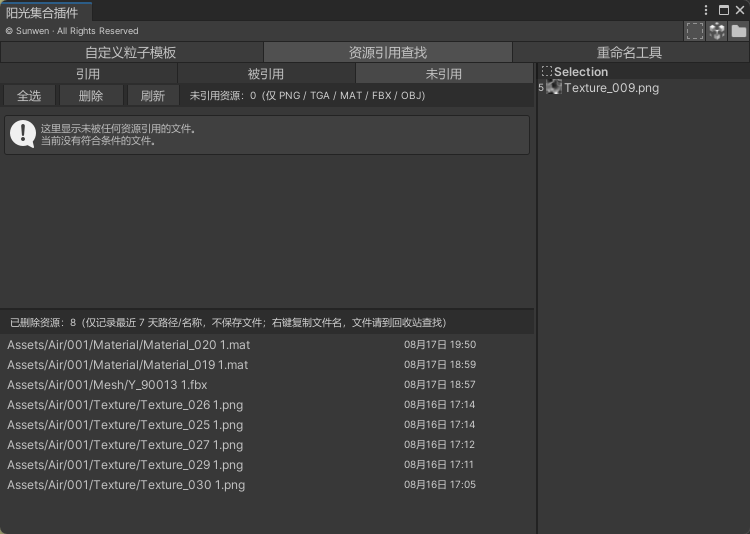This screenshot has height=534, width=750.
Task: Click timestamp 08月16日 17:05
Action: pyautogui.click(x=440, y=485)
